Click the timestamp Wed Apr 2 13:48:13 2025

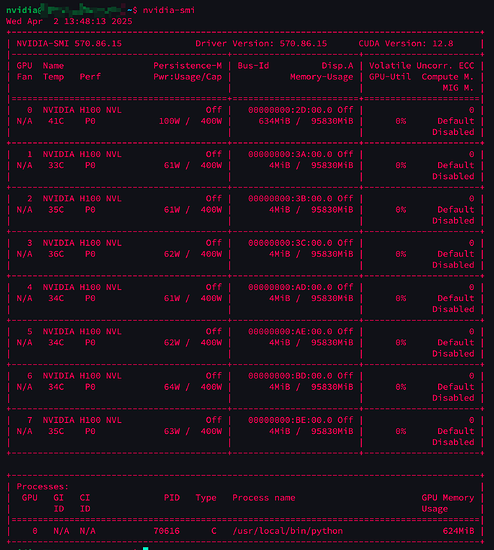69,21
